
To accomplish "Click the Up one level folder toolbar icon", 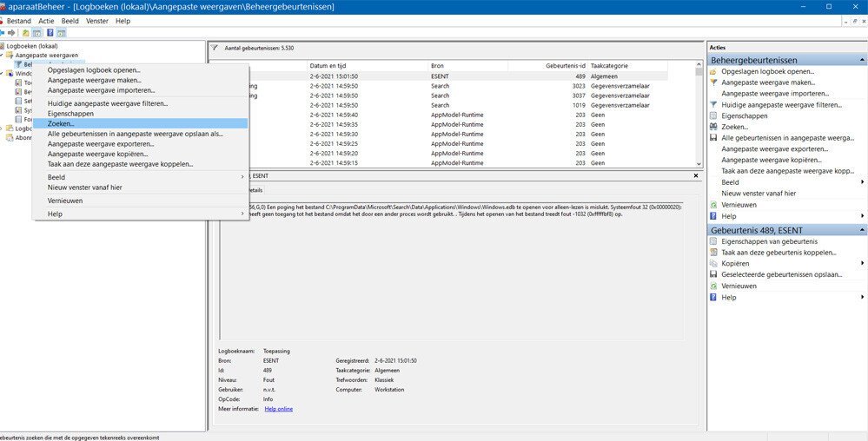I will [x=25, y=33].
